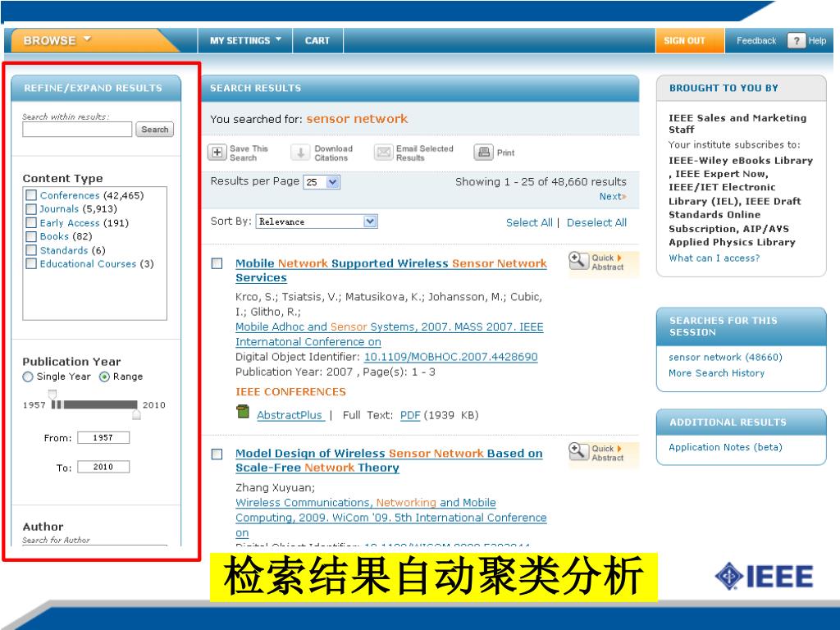
Task: Open Wireless Communications WiCom '09 conference link
Action: [x=391, y=518]
